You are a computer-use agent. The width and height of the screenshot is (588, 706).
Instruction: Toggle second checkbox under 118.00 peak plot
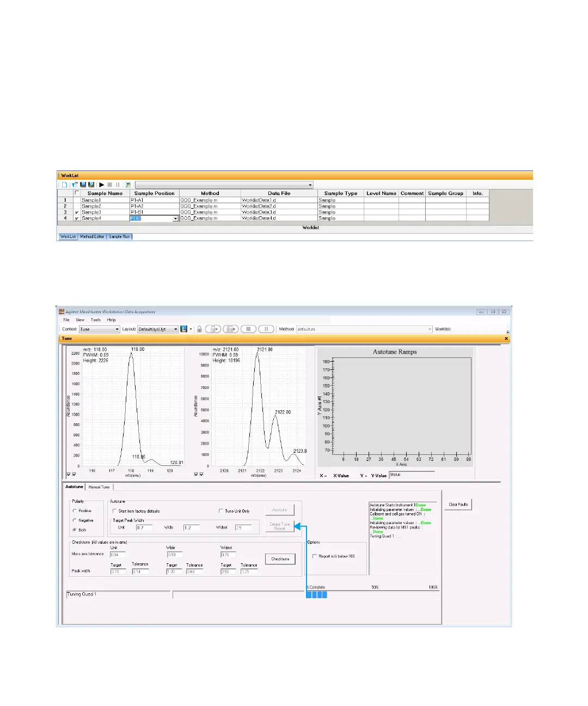click(x=74, y=474)
